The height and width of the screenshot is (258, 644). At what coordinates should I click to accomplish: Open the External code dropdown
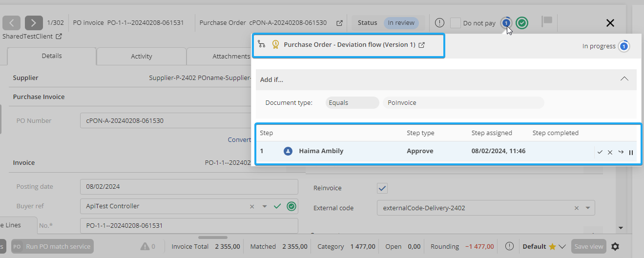coord(588,208)
